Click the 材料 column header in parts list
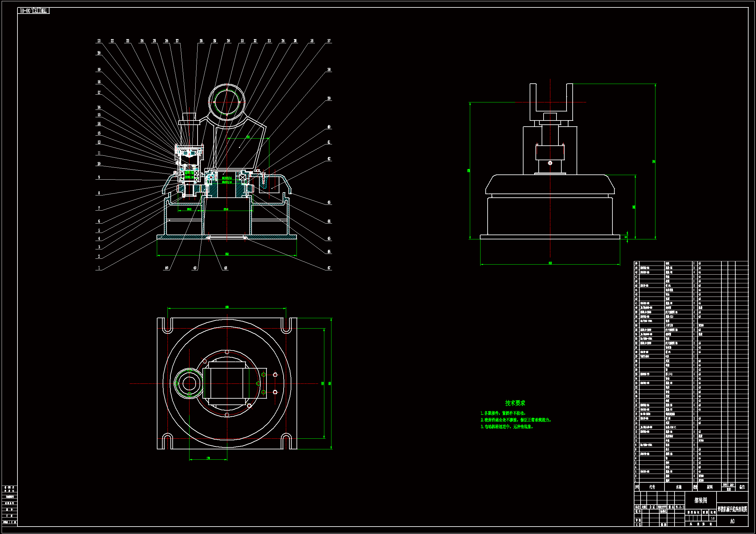The image size is (756, 534). pos(709,487)
